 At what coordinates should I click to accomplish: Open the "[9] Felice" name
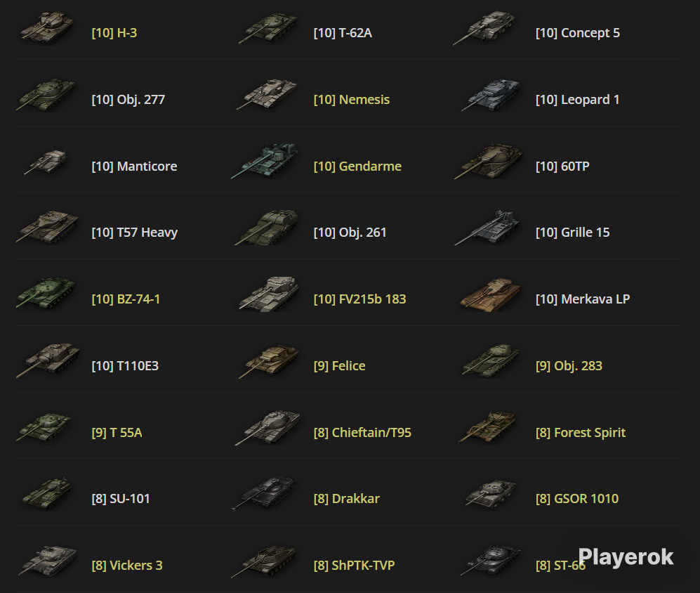(340, 366)
